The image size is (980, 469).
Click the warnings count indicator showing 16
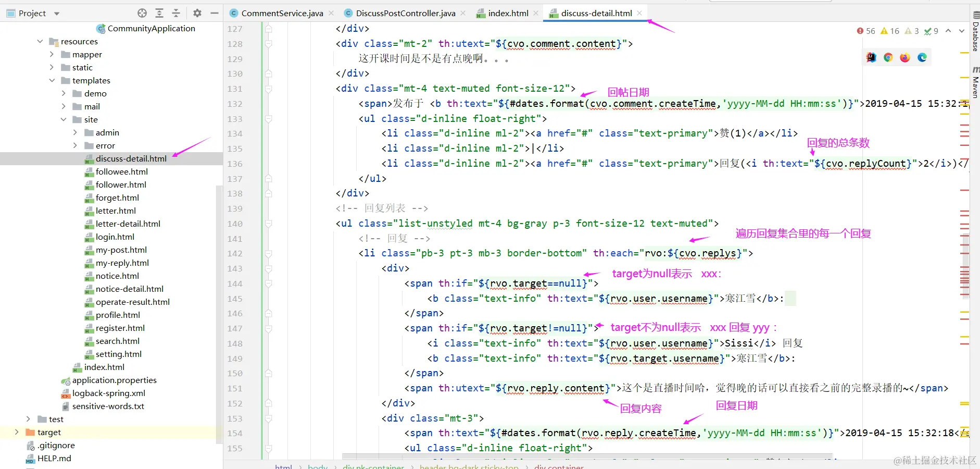(890, 31)
